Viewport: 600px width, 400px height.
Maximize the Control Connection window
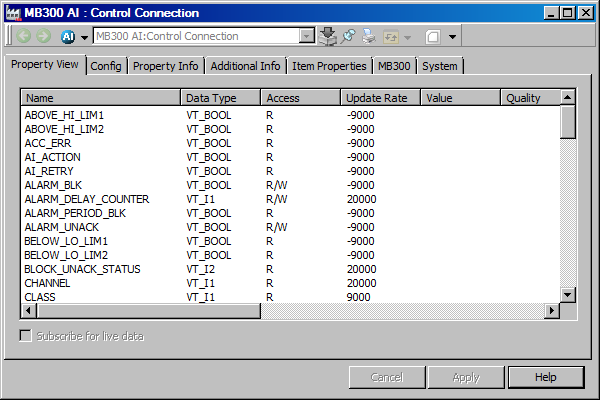(568, 13)
